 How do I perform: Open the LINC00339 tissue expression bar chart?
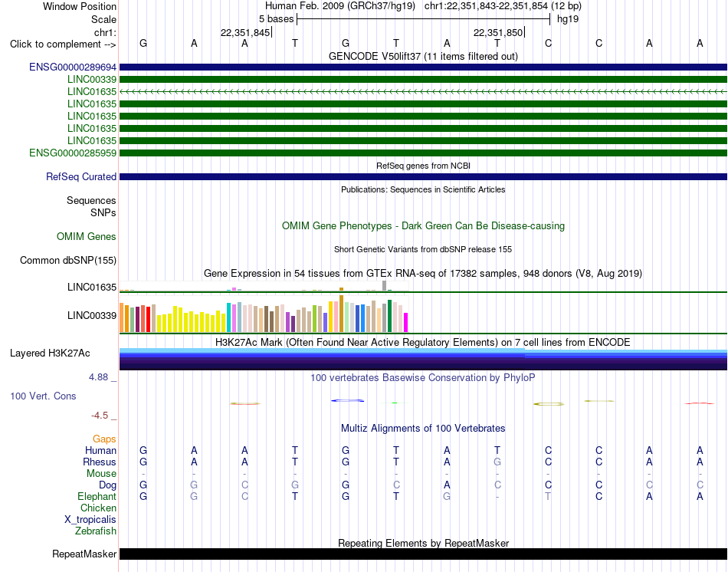(x=264, y=314)
